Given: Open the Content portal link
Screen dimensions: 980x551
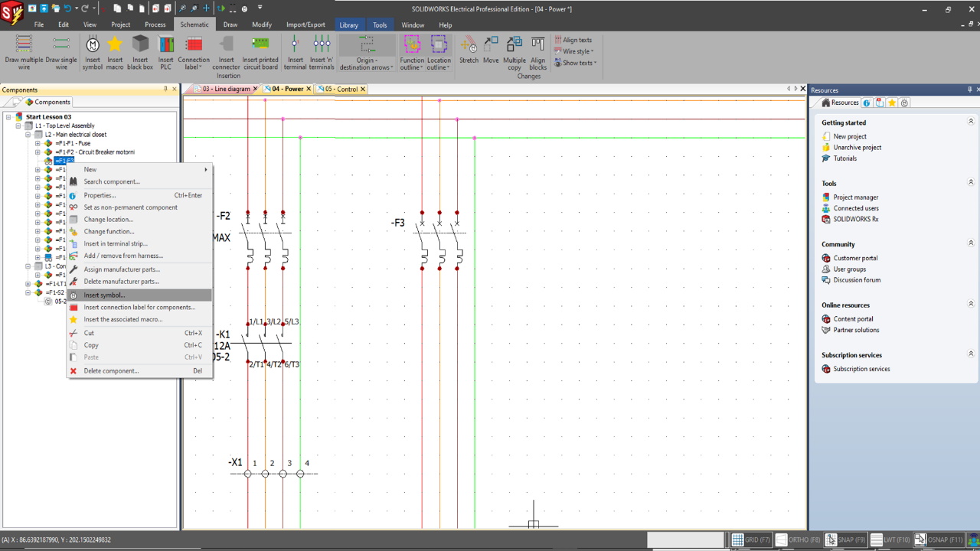Looking at the screenshot, I should click(854, 319).
